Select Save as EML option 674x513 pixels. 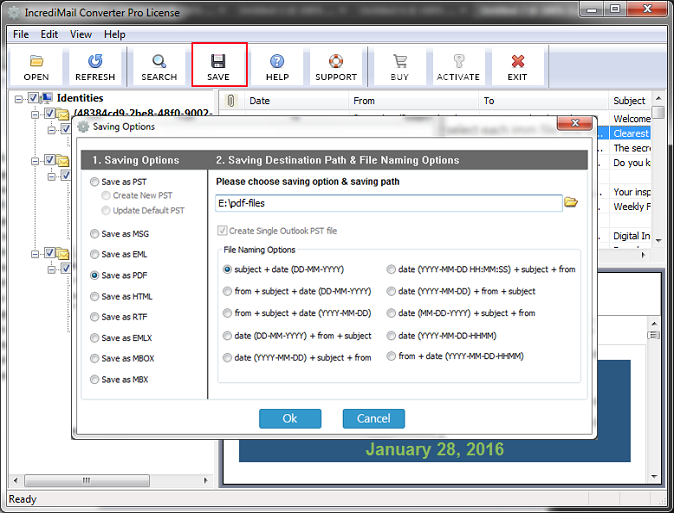click(94, 254)
